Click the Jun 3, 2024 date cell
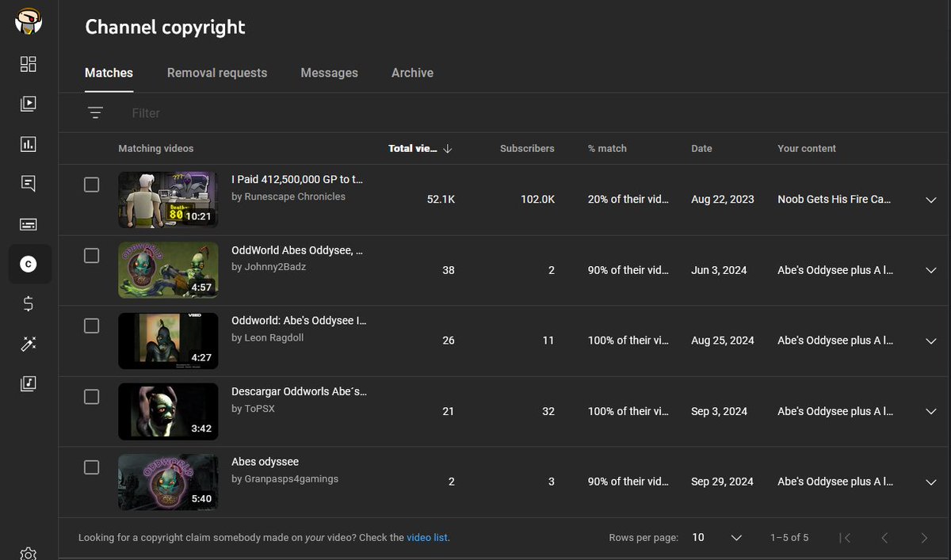The width and height of the screenshot is (951, 560). (x=719, y=270)
